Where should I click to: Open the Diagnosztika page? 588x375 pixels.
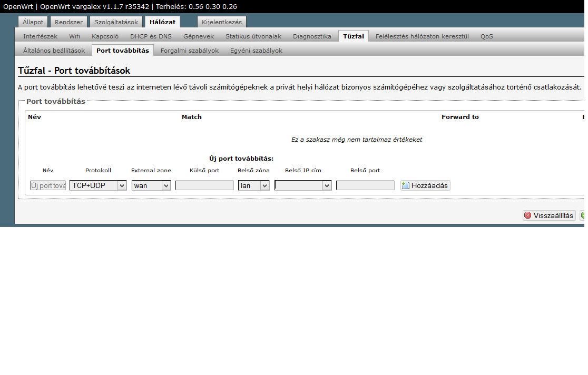[312, 36]
